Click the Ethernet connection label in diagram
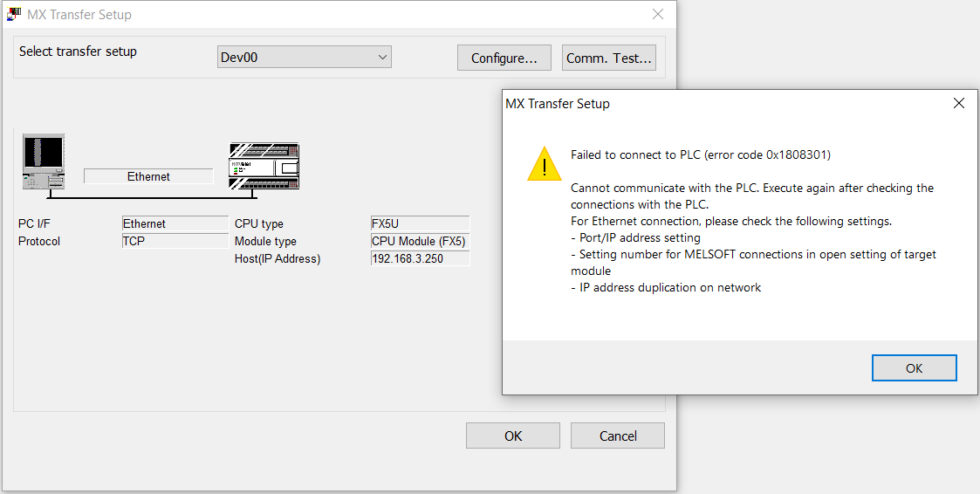This screenshot has height=494, width=980. click(148, 177)
